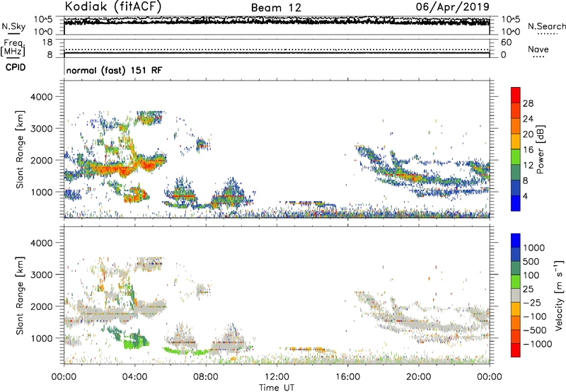Pick the red top segment of Power colorbar

(x=516, y=96)
